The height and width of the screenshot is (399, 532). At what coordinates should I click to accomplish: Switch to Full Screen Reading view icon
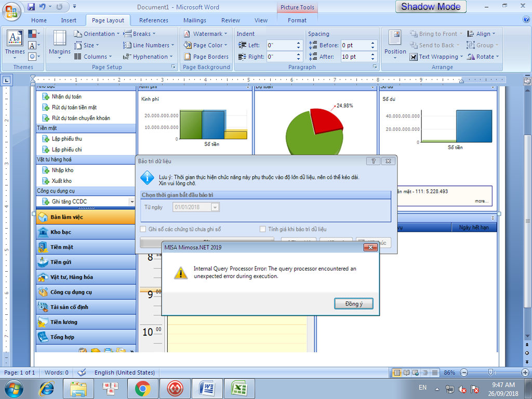tap(406, 373)
